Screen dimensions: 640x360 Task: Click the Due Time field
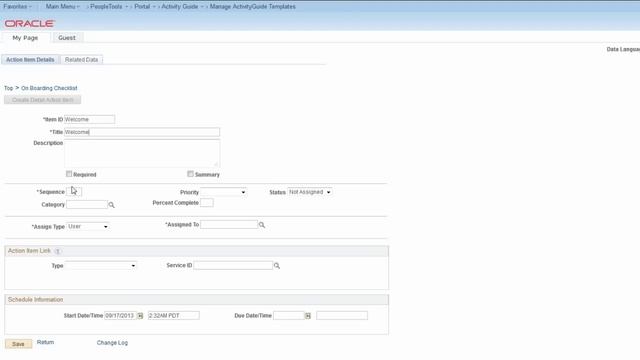pyautogui.click(x=342, y=316)
